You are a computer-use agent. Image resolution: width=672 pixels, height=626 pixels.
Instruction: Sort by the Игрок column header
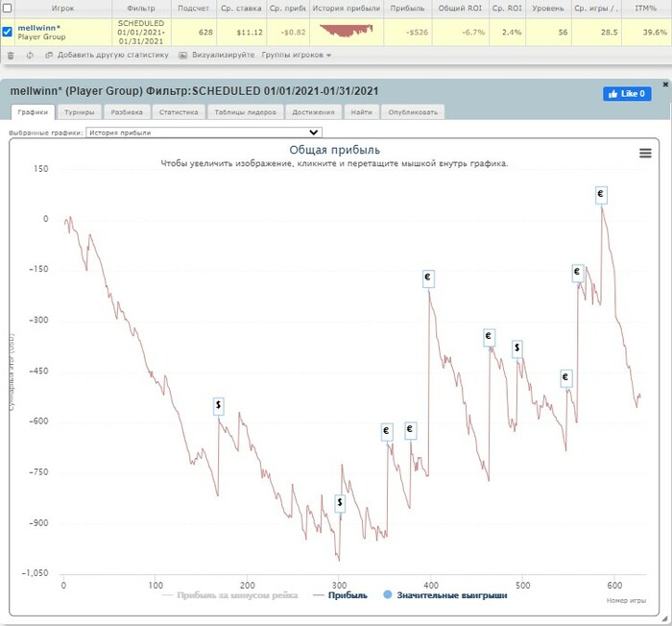(x=63, y=8)
